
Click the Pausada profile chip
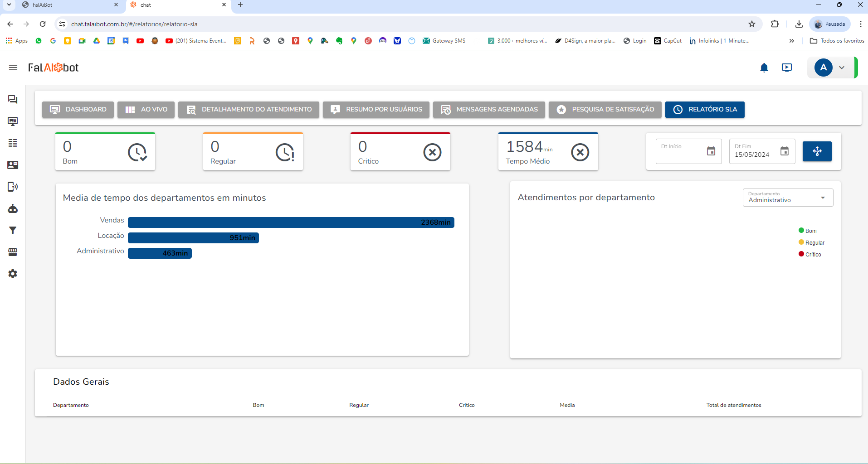[830, 24]
